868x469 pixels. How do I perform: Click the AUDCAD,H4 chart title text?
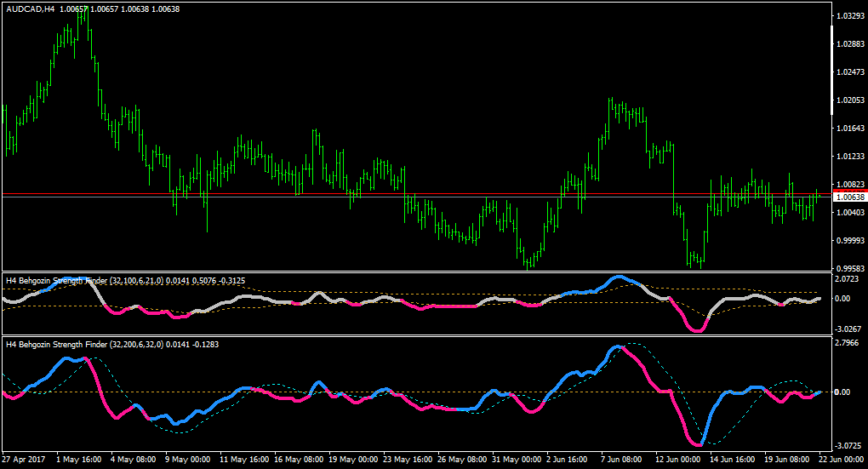point(31,9)
